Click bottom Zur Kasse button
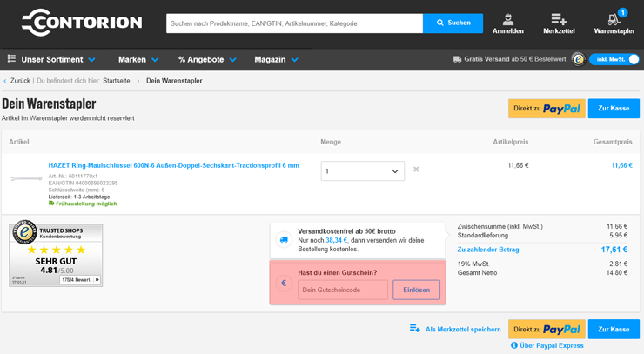 (x=614, y=330)
